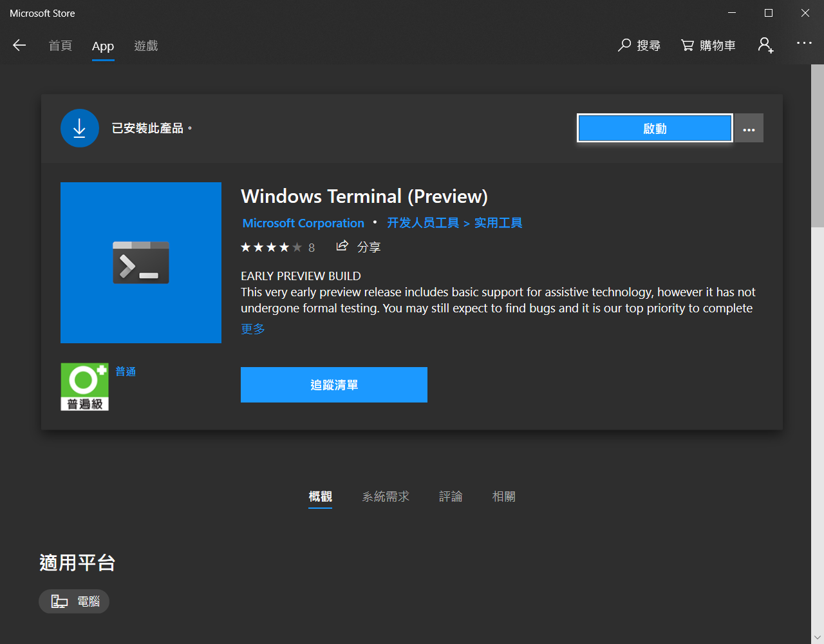Launch the app with 啟動 button
The height and width of the screenshot is (644, 824).
tap(655, 128)
